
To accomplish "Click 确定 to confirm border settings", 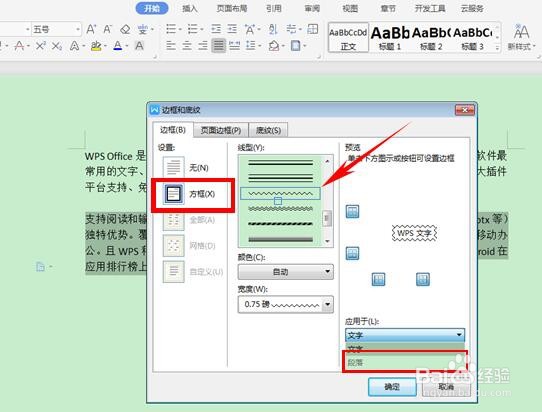I will tap(392, 387).
